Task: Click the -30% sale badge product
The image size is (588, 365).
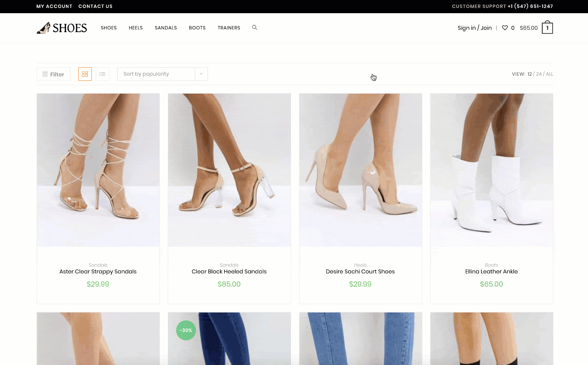Action: (x=186, y=330)
